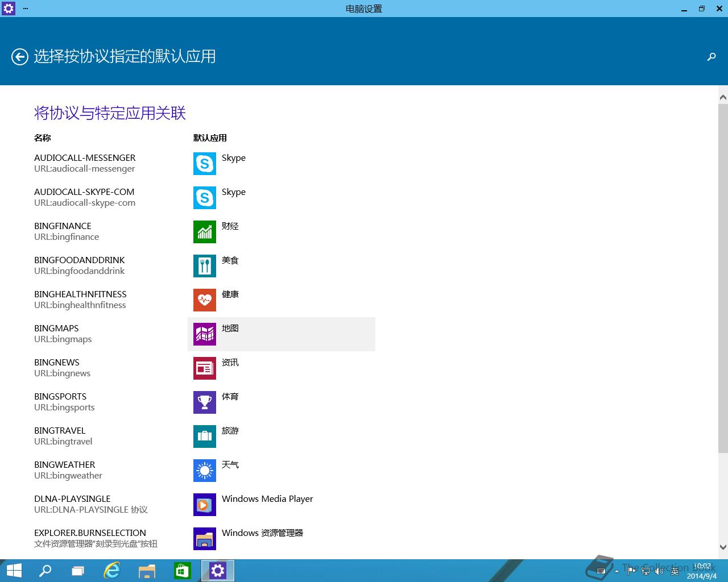Open taskbar Search magnifier
The width and height of the screenshot is (728, 582).
[x=45, y=571]
